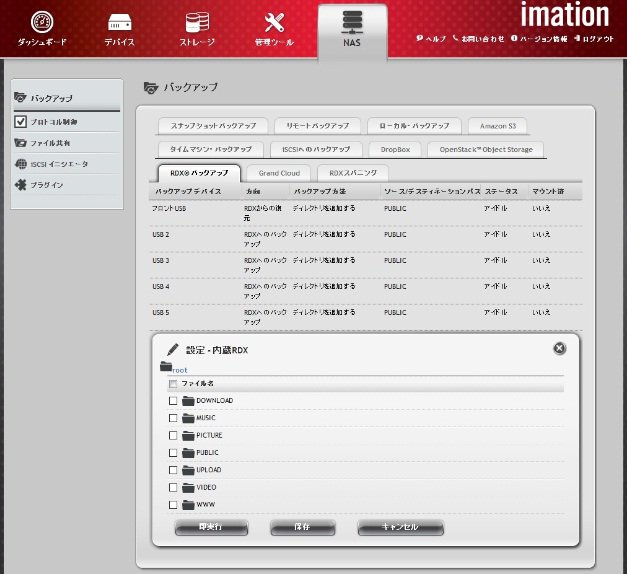Click the Run Now (即実行) button
Image resolution: width=627 pixels, height=574 pixels.
[211, 527]
